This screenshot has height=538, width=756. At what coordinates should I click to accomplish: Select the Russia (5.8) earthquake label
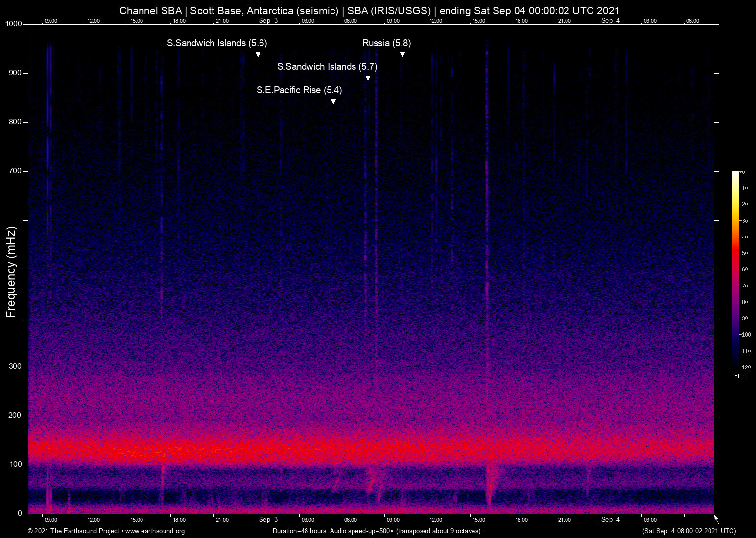point(386,43)
